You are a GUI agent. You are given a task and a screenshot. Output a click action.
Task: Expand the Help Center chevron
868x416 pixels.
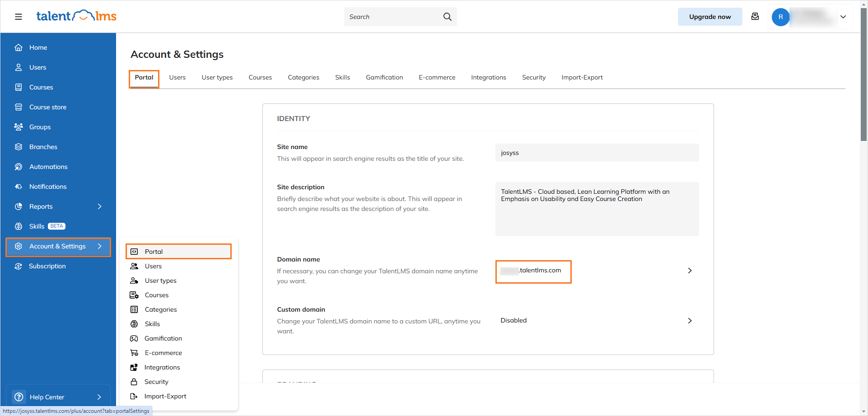pyautogui.click(x=99, y=397)
